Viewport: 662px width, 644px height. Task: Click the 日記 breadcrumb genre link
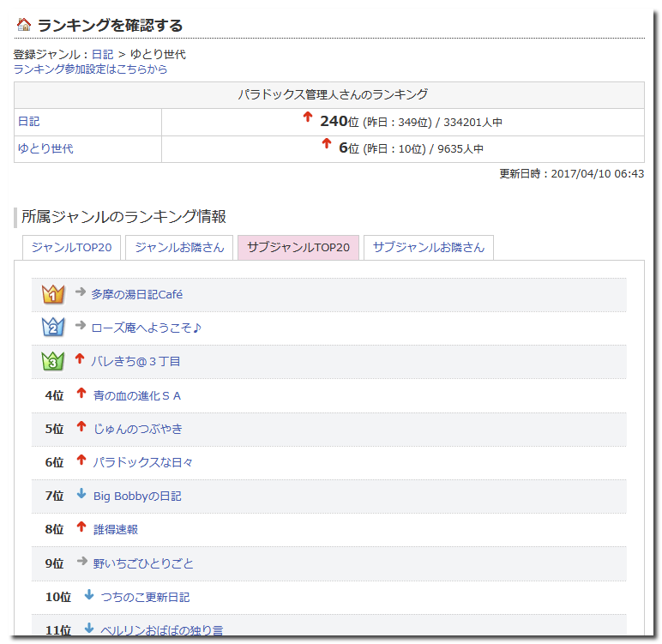click(102, 54)
